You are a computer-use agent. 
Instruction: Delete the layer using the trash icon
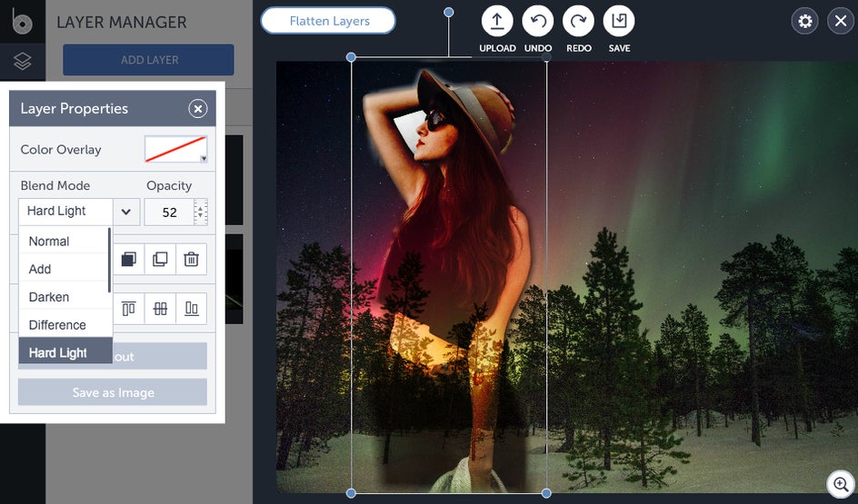click(191, 259)
